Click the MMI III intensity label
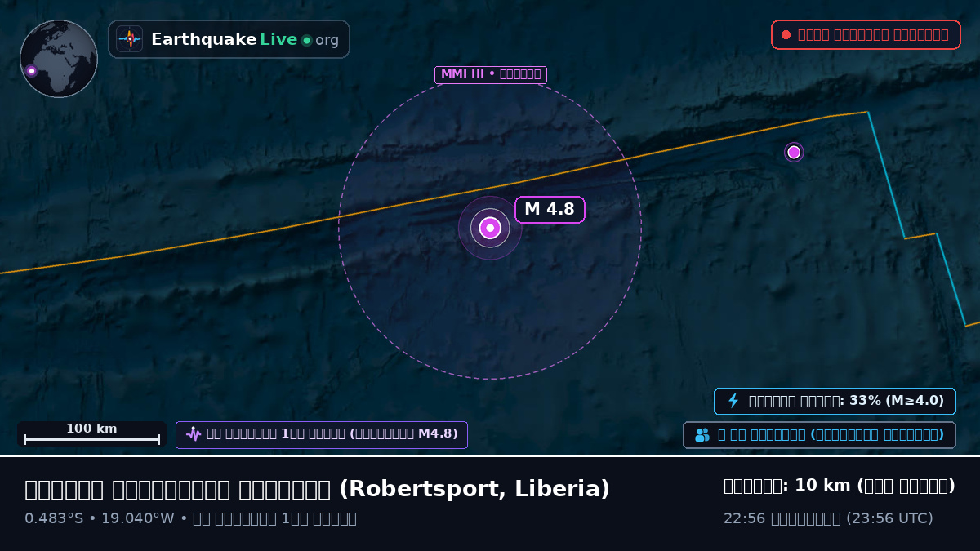This screenshot has width=980, height=551. (x=491, y=75)
